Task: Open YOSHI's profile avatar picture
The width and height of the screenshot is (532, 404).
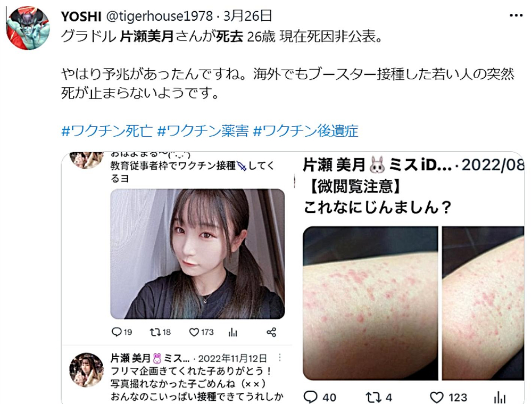Action: [28, 28]
